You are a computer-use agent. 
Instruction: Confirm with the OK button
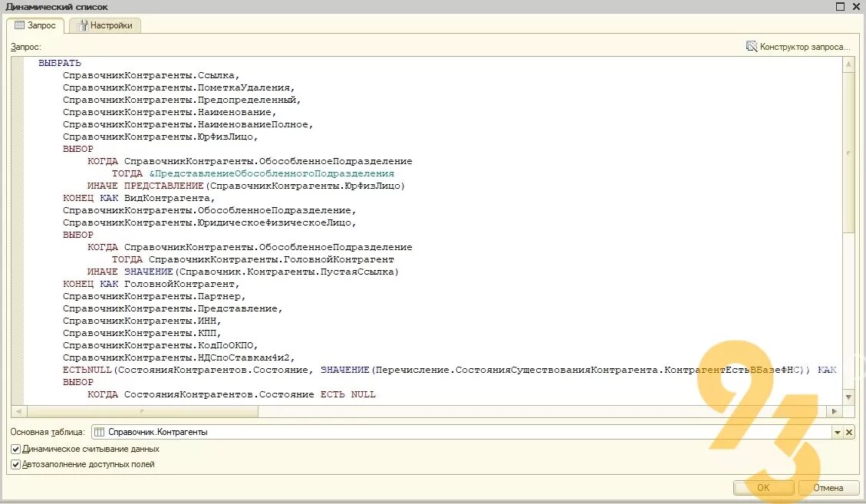click(x=763, y=487)
